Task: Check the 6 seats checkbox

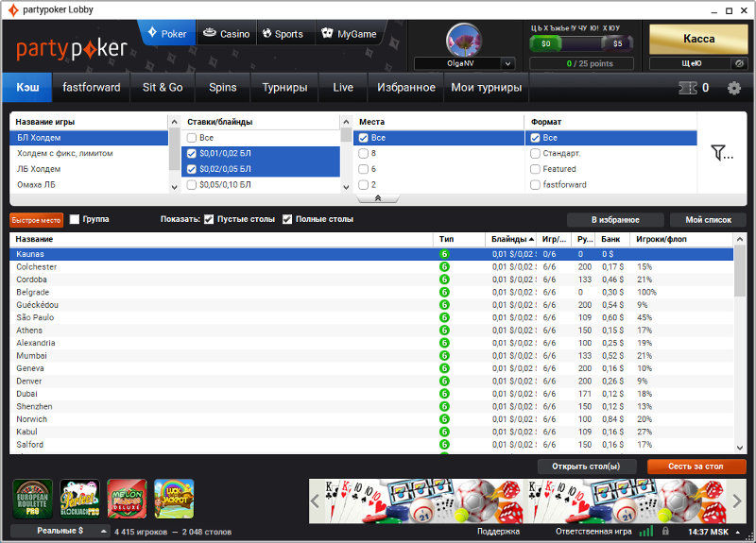Action: pos(364,169)
